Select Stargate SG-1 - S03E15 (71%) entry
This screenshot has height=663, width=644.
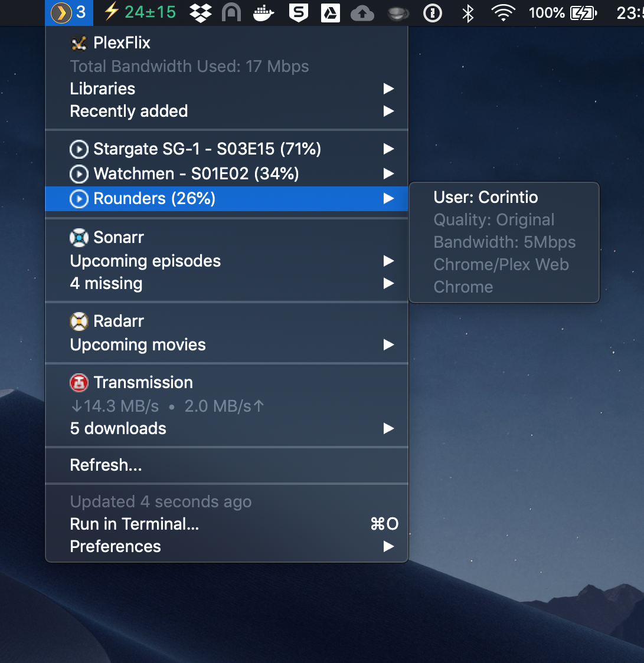coord(226,149)
